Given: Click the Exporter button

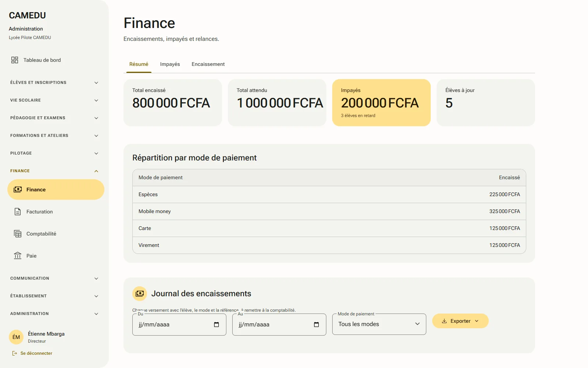Looking at the screenshot, I should pos(460,321).
